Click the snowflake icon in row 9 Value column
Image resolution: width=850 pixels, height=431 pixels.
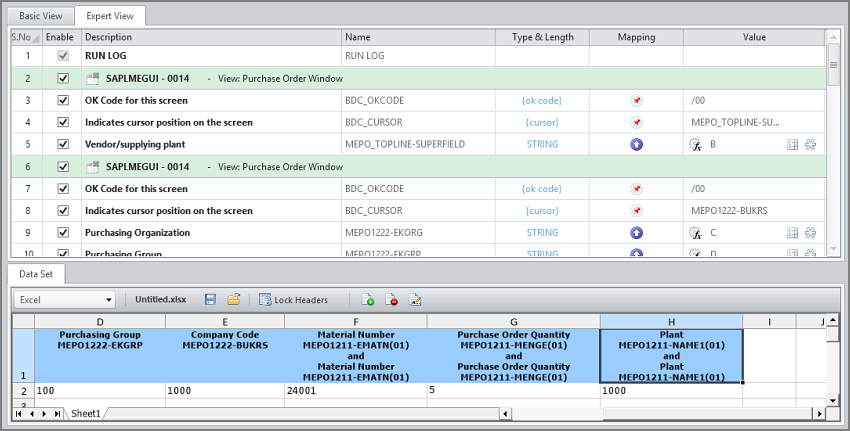810,233
